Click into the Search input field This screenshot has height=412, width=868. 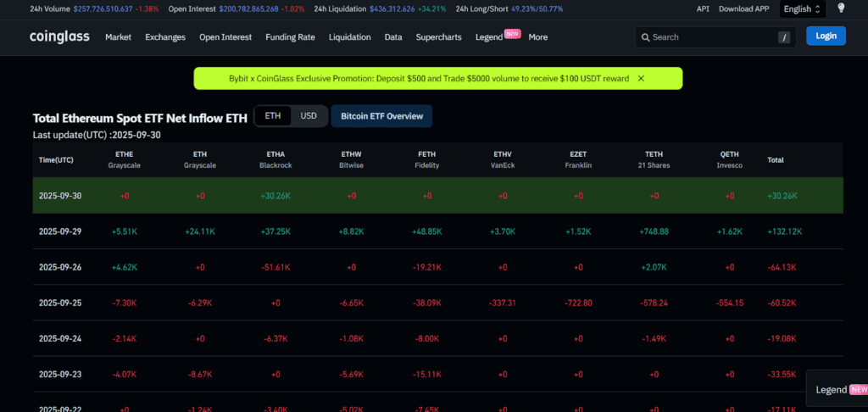[712, 37]
